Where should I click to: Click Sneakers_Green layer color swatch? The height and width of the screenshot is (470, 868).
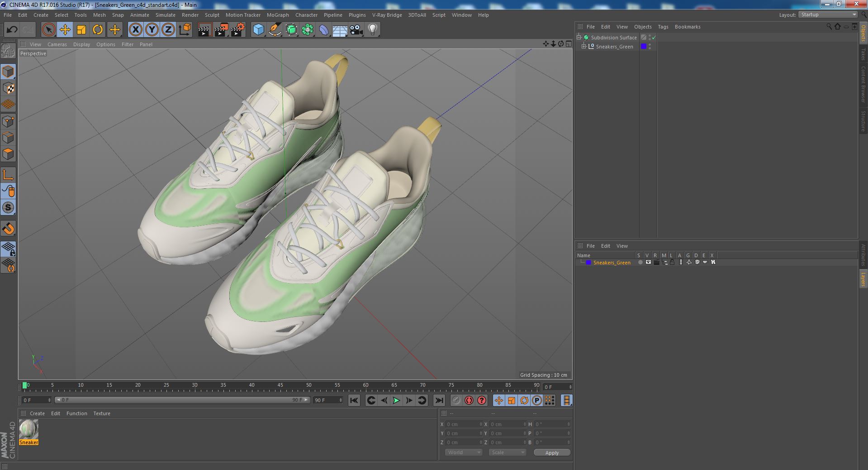[588, 263]
